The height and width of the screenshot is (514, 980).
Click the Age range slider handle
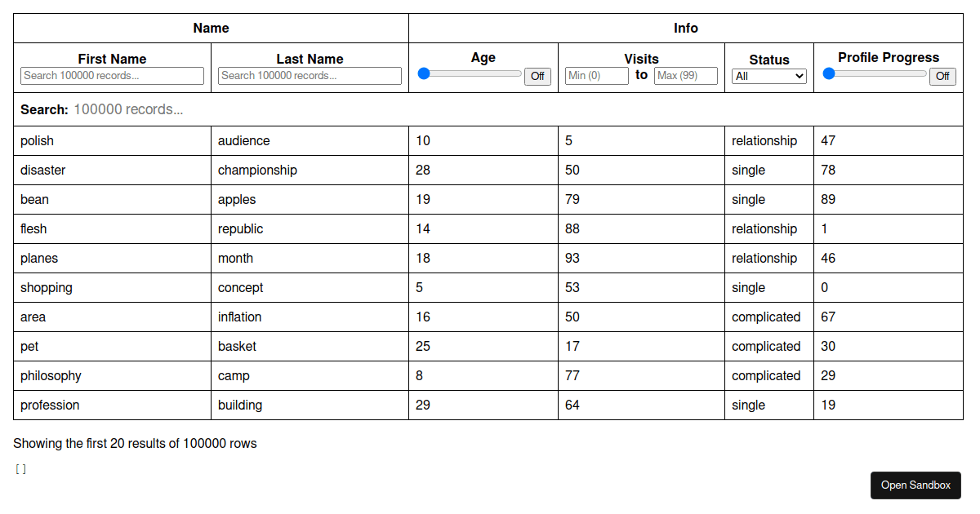(423, 73)
